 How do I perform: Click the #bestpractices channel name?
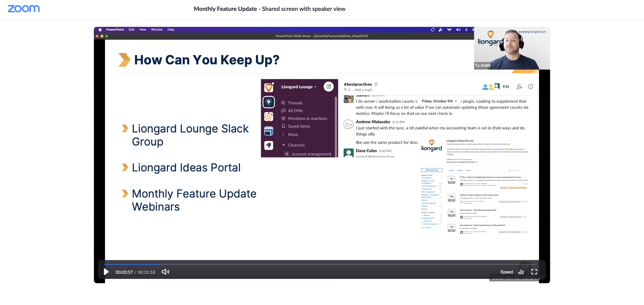pos(358,84)
